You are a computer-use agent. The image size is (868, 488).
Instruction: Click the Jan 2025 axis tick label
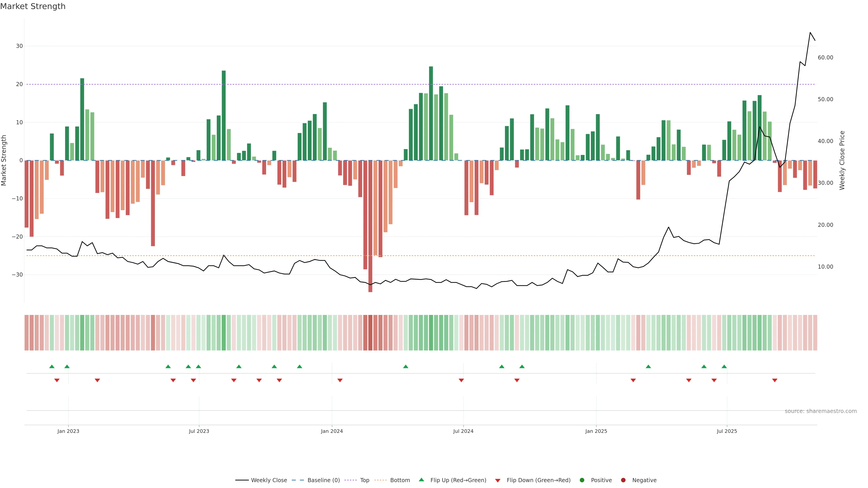coord(596,432)
